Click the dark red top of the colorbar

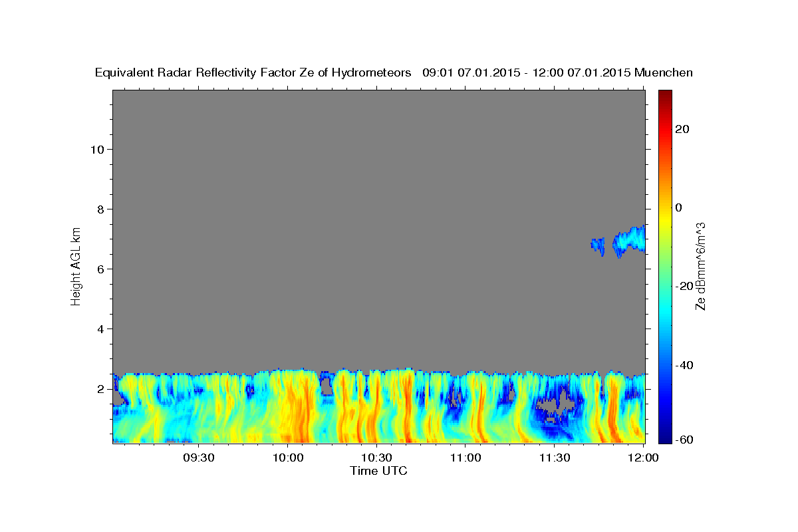coord(664,94)
